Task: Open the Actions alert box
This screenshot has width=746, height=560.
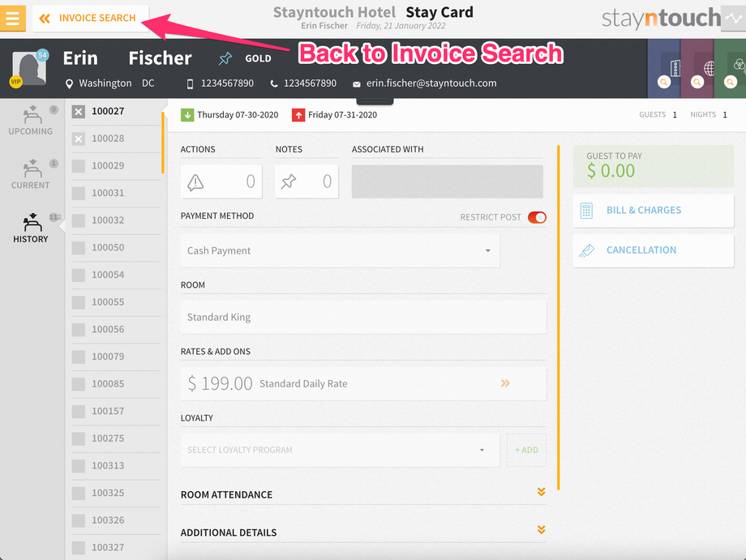Action: point(221,182)
